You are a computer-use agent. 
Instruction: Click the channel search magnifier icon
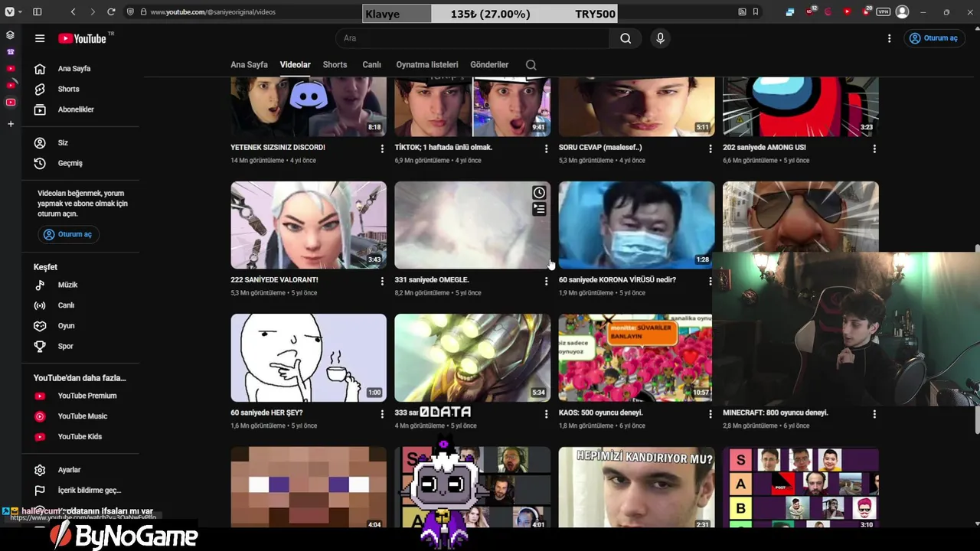pyautogui.click(x=531, y=65)
